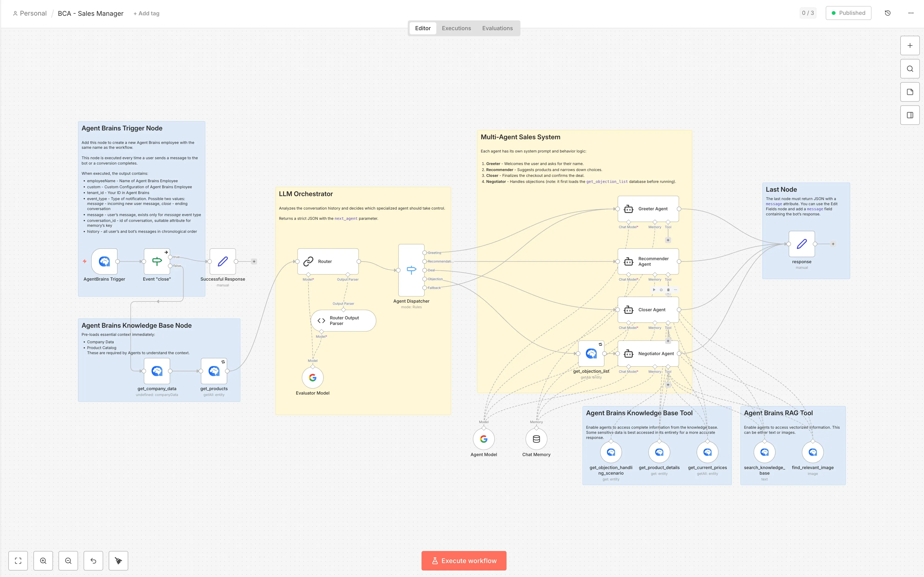The image size is (924, 577).
Task: Click the Add tag link
Action: point(146,13)
